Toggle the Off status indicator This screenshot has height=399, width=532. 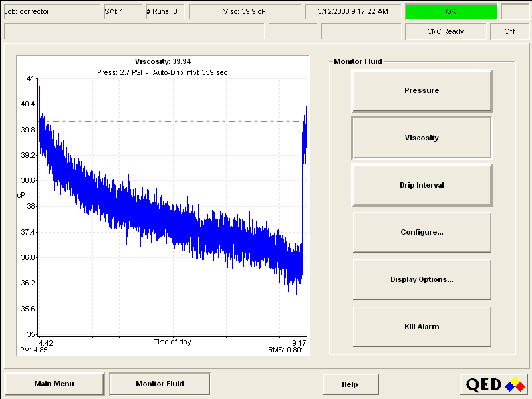pyautogui.click(x=509, y=31)
